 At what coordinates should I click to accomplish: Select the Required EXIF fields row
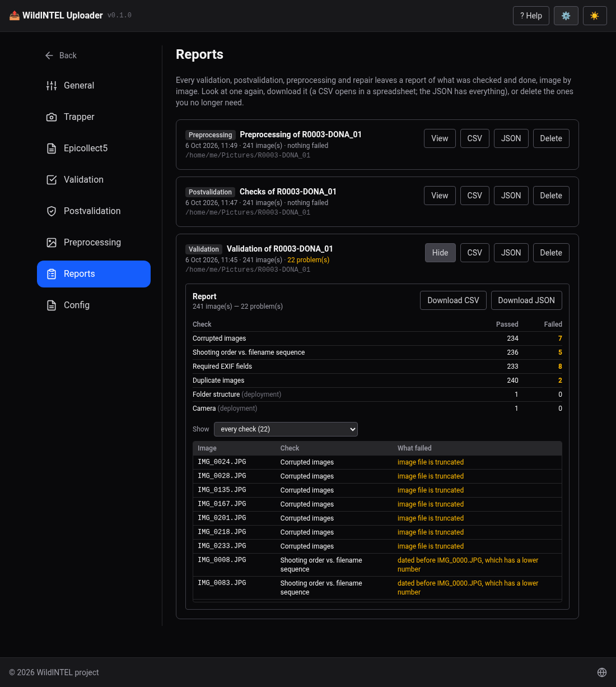(x=377, y=366)
